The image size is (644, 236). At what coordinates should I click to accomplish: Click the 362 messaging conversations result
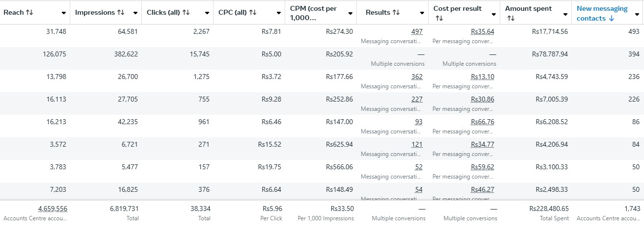[x=417, y=77]
